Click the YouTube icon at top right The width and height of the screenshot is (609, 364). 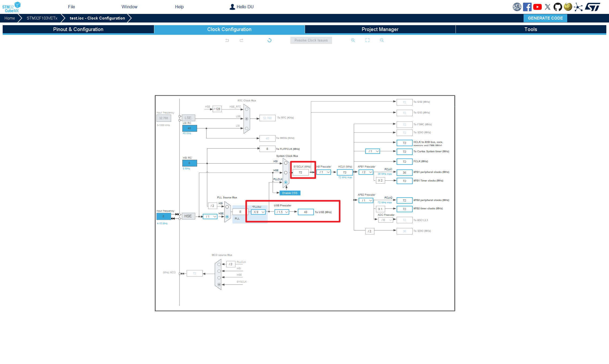tap(537, 7)
